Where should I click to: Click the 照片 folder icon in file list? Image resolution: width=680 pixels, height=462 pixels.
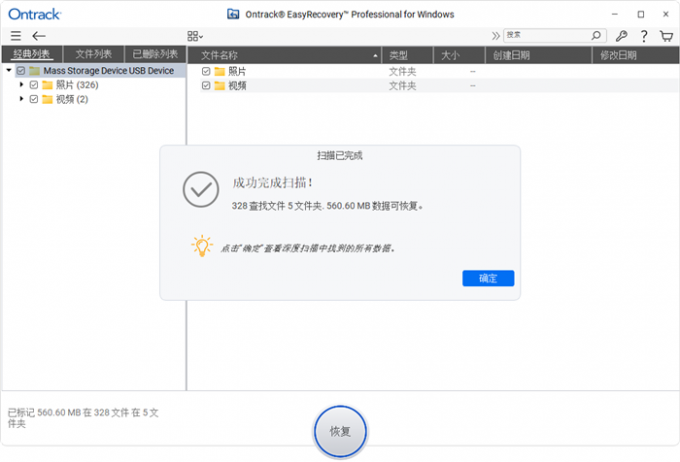click(219, 71)
